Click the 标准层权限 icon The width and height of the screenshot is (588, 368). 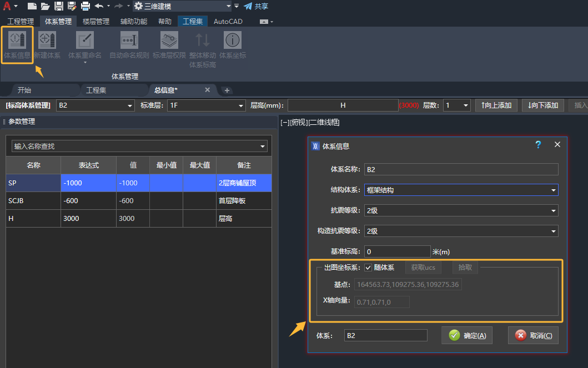[169, 40]
